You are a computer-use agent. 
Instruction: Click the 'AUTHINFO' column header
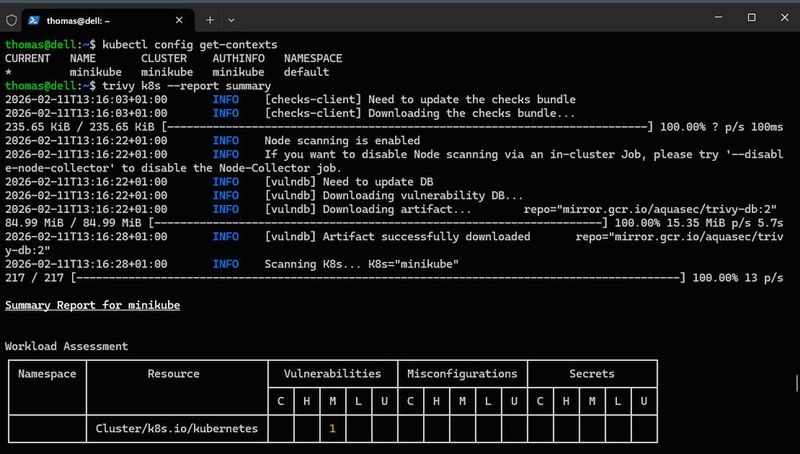pos(238,58)
